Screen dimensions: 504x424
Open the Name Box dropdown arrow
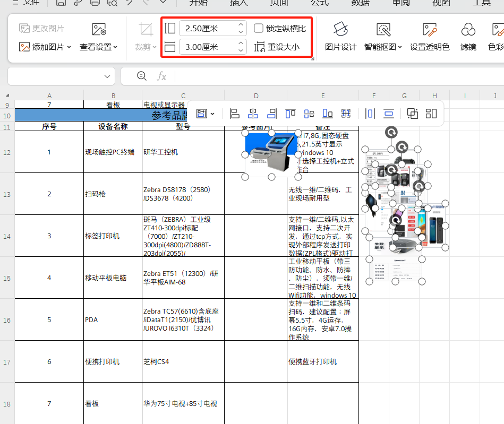107,76
